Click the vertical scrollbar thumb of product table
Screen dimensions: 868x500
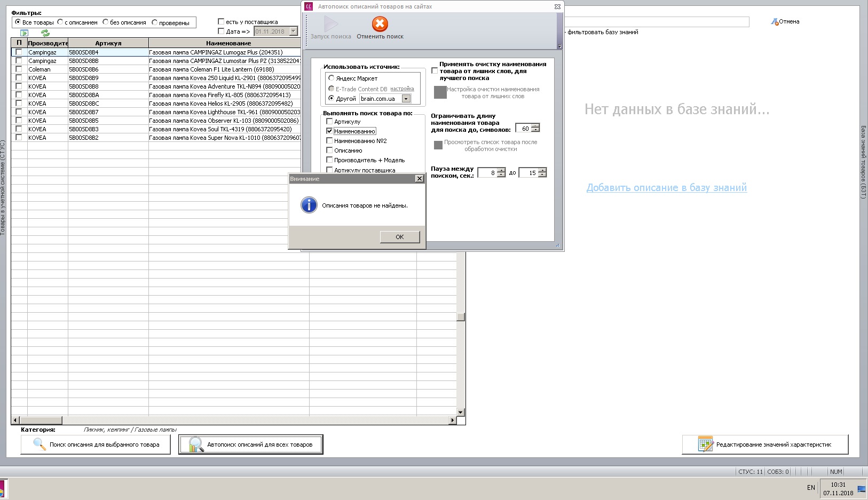point(461,317)
